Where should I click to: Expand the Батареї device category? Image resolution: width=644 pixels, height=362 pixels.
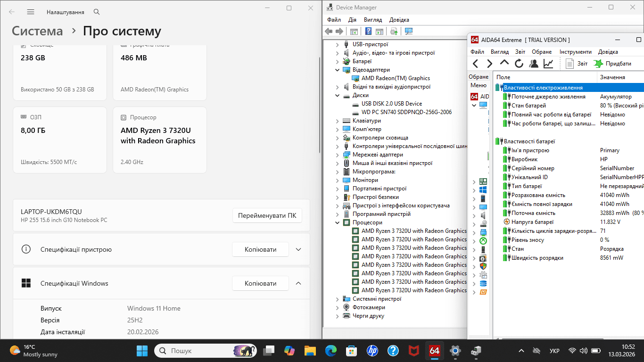[337, 61]
